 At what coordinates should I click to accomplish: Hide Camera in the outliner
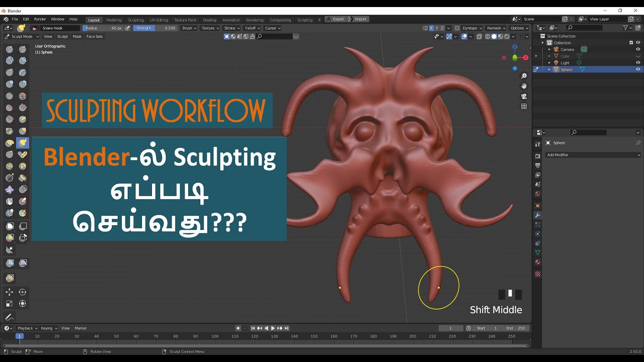638,49
